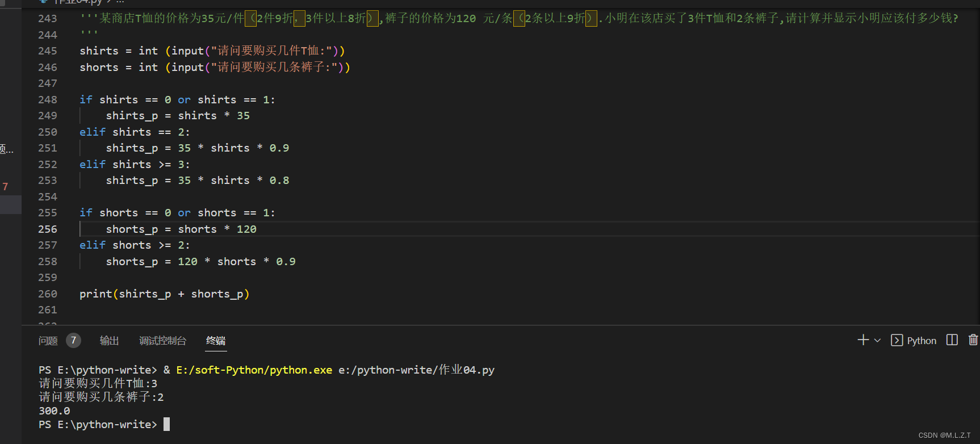The width and height of the screenshot is (980, 444).
Task: Click the Python terminal name label
Action: pyautogui.click(x=922, y=341)
